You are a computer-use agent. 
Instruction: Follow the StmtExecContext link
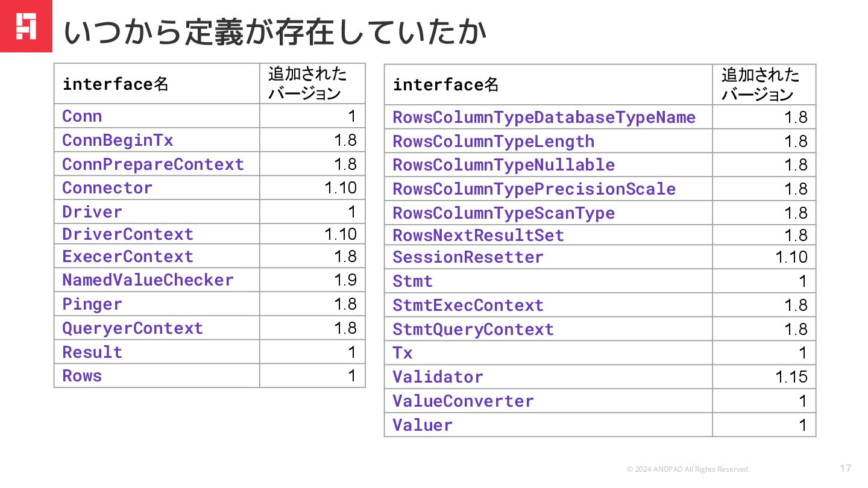[468, 305]
